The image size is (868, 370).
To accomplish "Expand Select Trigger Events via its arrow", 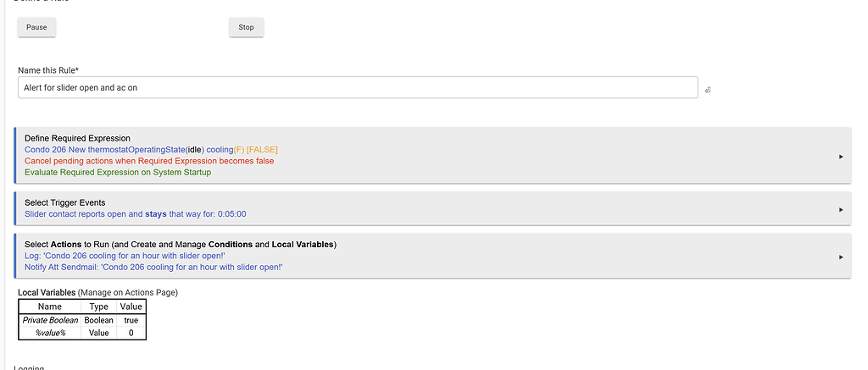I will (841, 209).
